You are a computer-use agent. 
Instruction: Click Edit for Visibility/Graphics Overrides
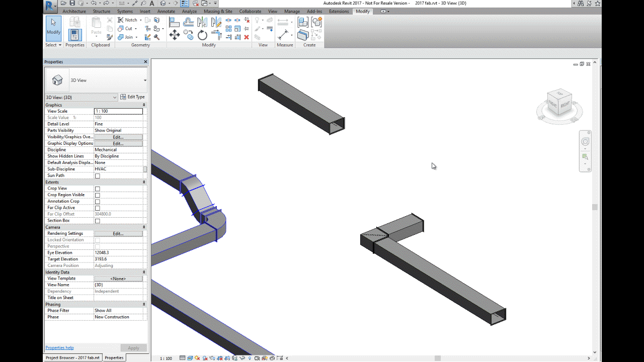pos(118,136)
